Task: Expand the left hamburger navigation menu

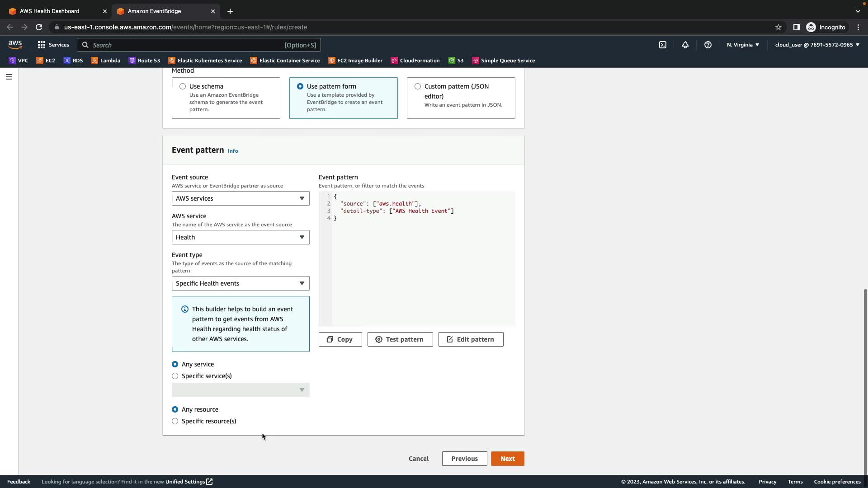Action: coord(9,77)
